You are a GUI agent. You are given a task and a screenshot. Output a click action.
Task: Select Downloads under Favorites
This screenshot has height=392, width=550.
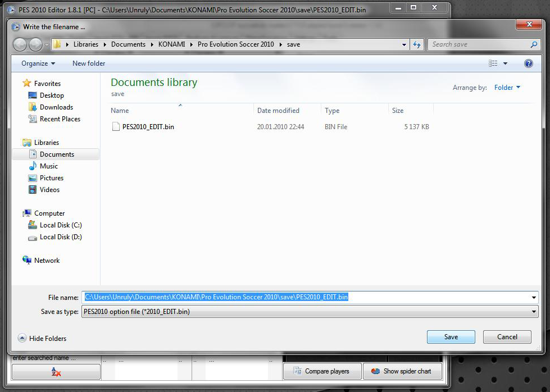[x=56, y=107]
